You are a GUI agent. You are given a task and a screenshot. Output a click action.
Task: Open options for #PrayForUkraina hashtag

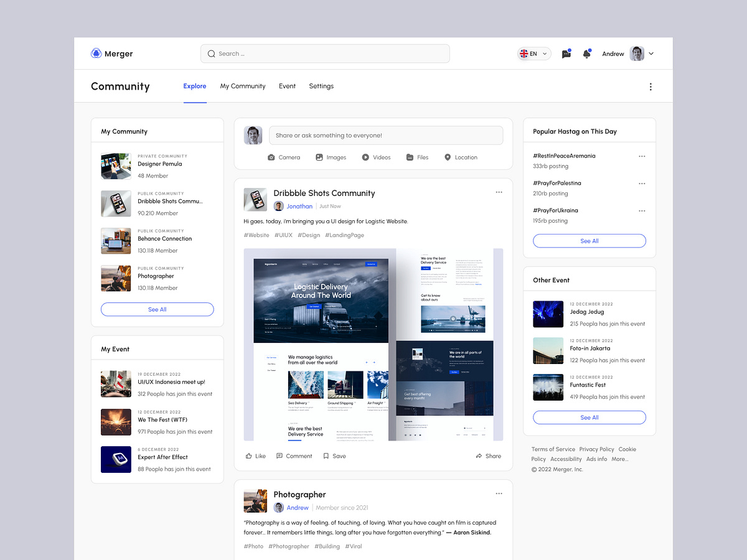click(x=642, y=211)
